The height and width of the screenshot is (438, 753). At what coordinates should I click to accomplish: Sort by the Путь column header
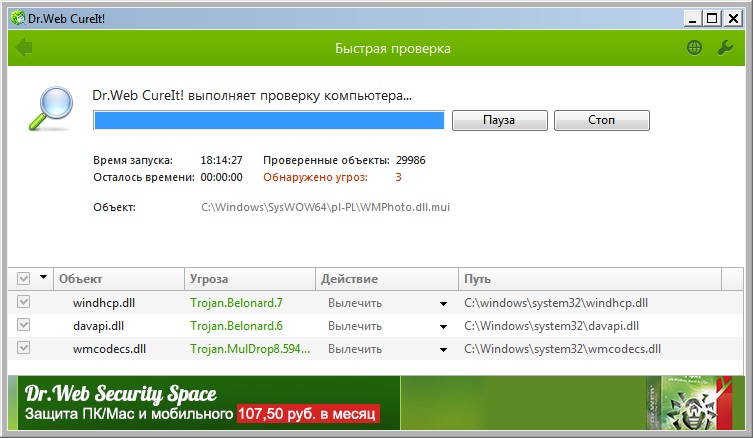click(590, 279)
